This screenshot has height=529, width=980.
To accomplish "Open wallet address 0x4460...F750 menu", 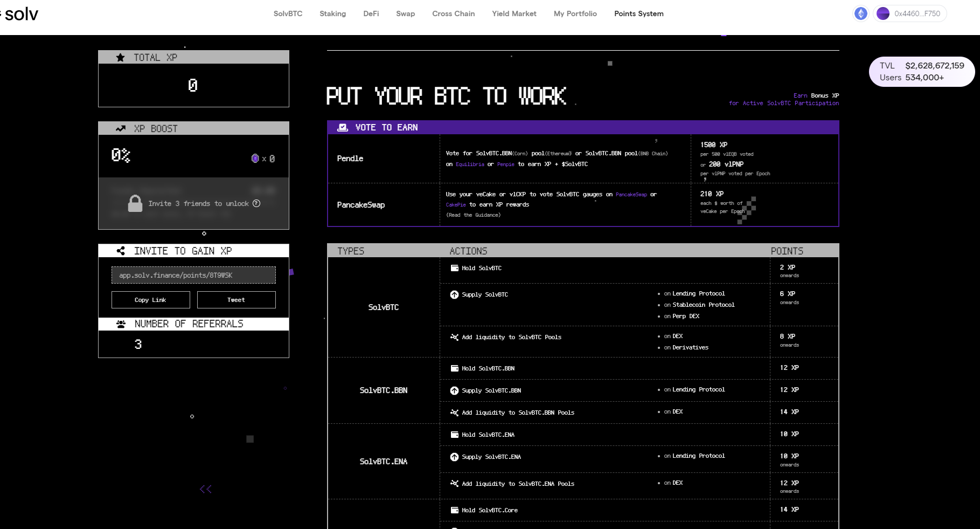I will [x=916, y=13].
